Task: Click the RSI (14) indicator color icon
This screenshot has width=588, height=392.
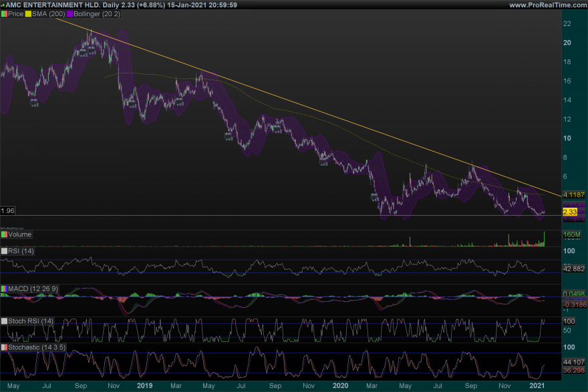Action: tap(4, 251)
